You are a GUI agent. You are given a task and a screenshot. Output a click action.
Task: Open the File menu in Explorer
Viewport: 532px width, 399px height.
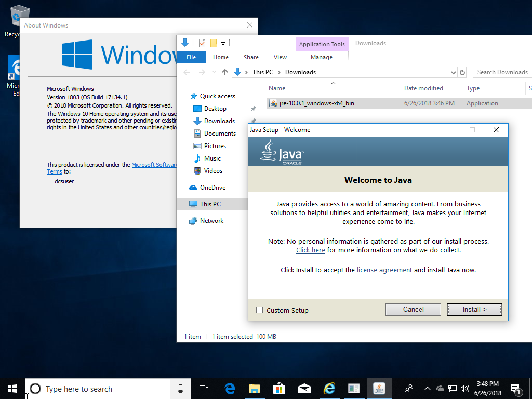coord(191,57)
